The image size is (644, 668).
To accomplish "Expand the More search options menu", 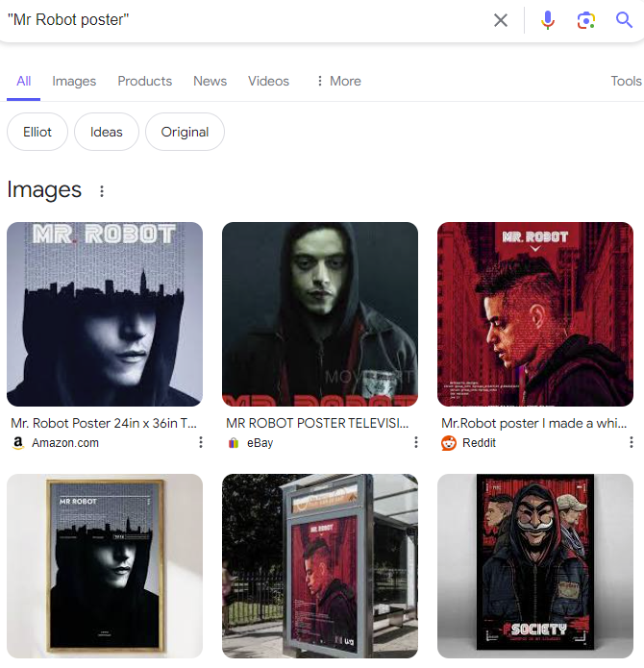I will [339, 81].
